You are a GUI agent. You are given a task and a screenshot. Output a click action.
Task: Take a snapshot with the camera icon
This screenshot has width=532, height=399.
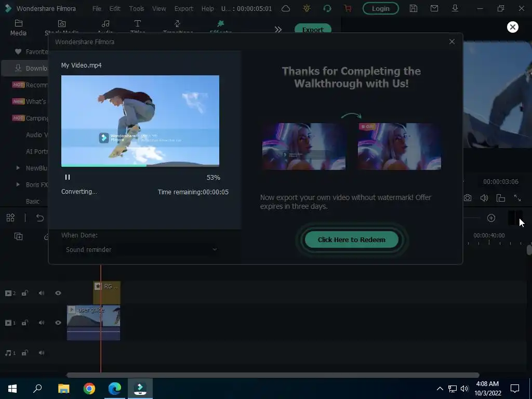pyautogui.click(x=468, y=198)
